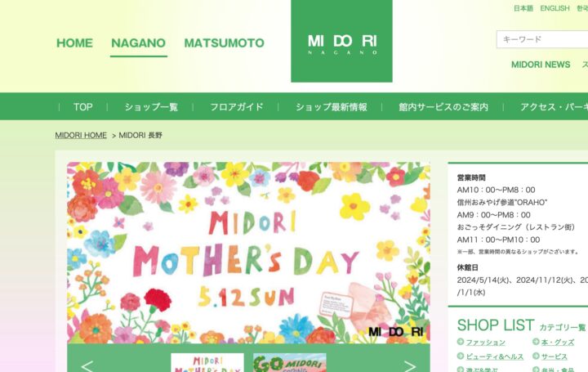
Task: Click the MIDORI NAGANO logo
Action: (341, 41)
